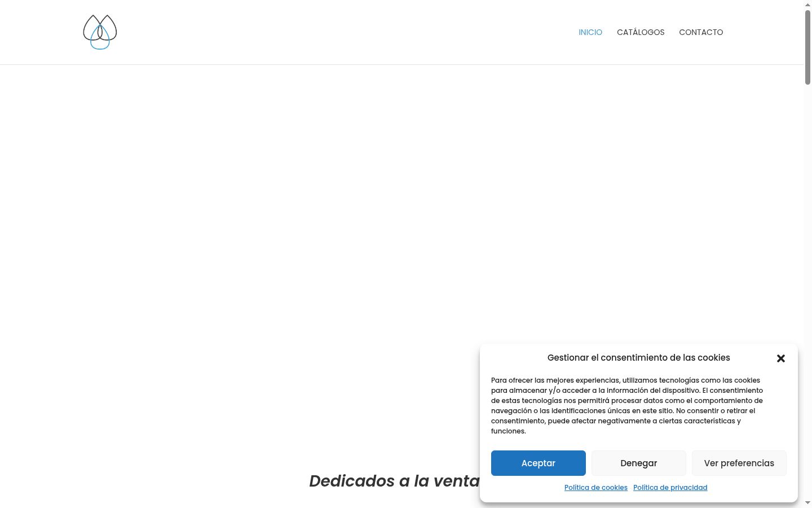This screenshot has height=508, width=812.
Task: Go to the CATÁLOGOS page
Action: click(x=641, y=32)
